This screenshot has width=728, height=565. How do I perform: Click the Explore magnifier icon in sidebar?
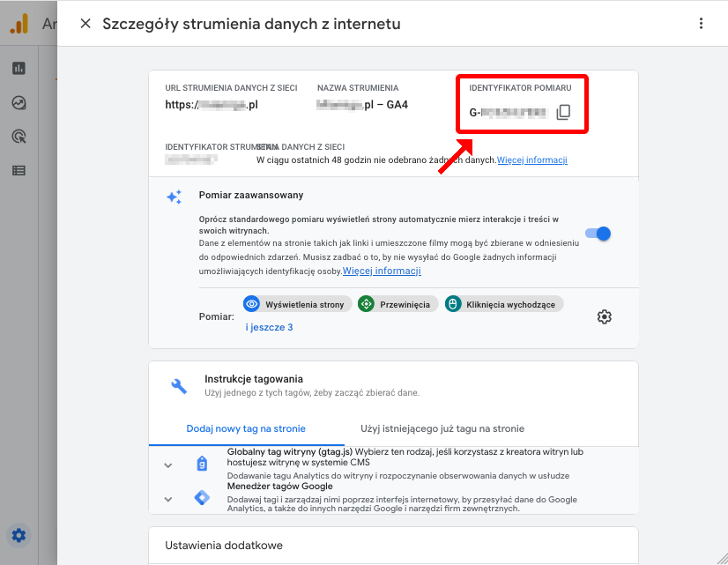tap(19, 136)
